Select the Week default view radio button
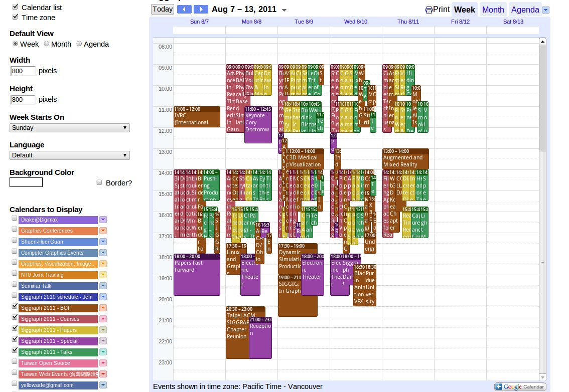The image size is (569, 392). [15, 44]
